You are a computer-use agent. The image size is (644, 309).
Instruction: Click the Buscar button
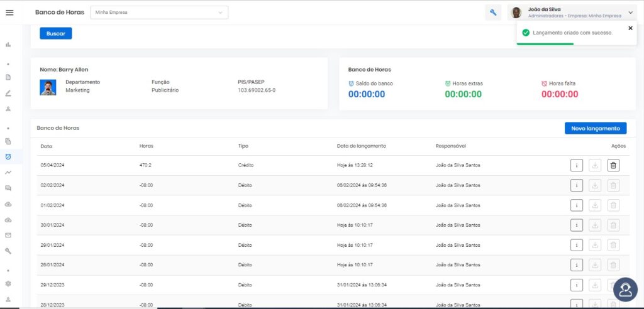tap(56, 34)
